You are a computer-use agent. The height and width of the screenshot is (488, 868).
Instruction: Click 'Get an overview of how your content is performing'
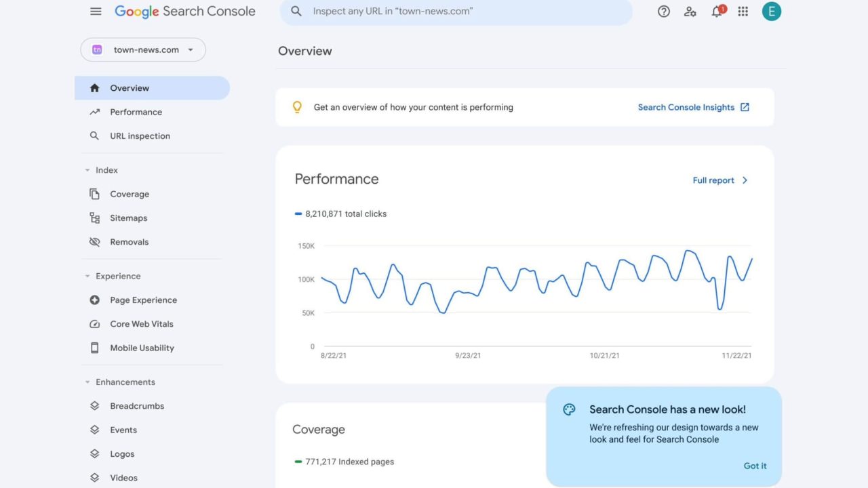[414, 107]
